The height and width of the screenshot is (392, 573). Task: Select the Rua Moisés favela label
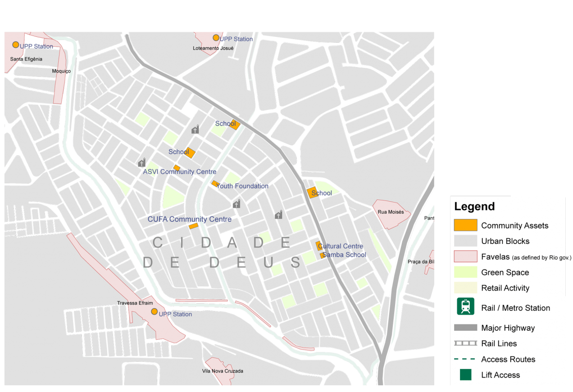[391, 212]
